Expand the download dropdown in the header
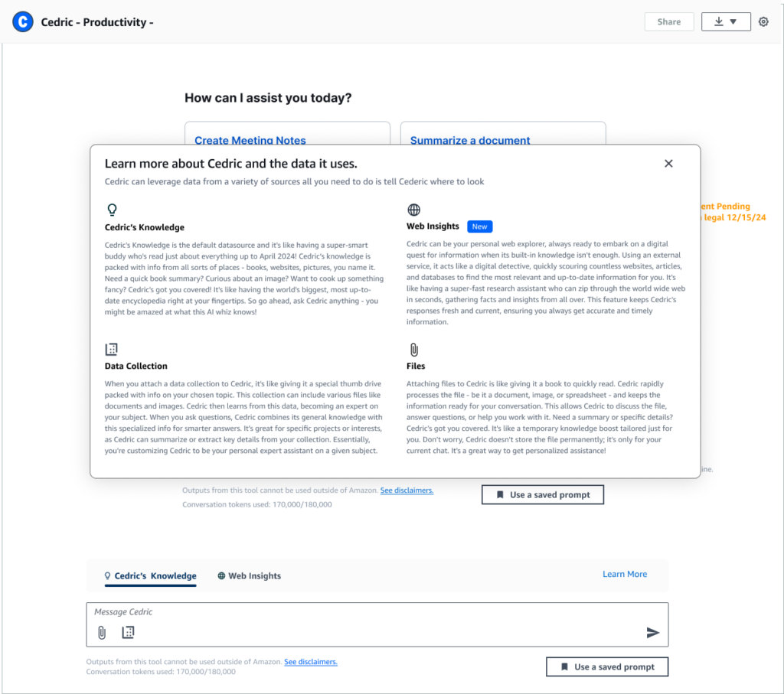 pos(725,22)
